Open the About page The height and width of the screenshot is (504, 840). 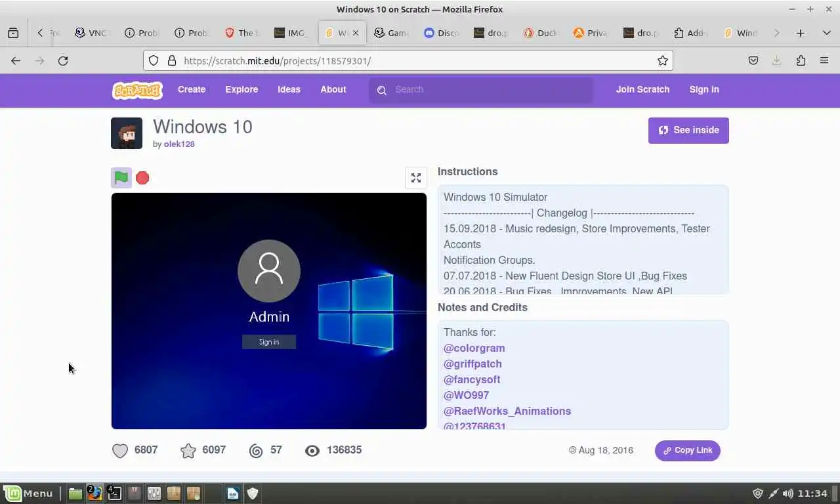(333, 90)
